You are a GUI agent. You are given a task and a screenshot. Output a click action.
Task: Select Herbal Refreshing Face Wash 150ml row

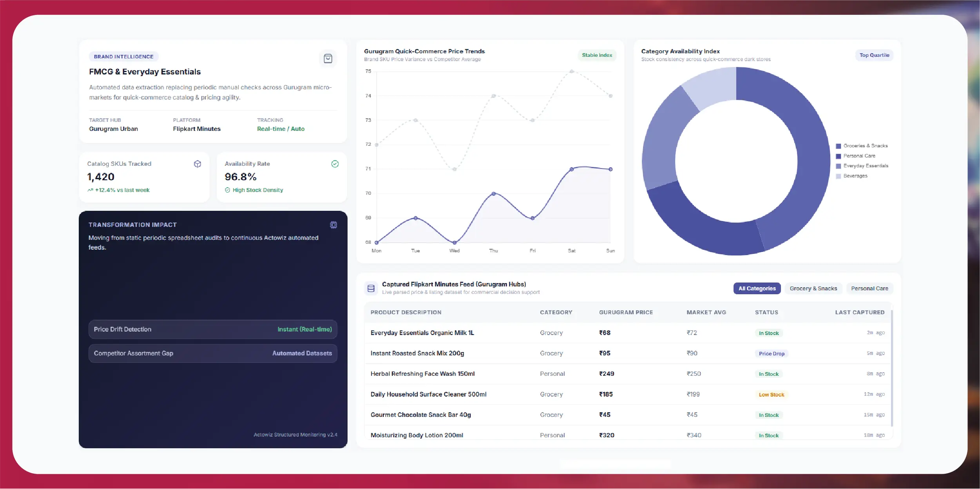pyautogui.click(x=628, y=374)
